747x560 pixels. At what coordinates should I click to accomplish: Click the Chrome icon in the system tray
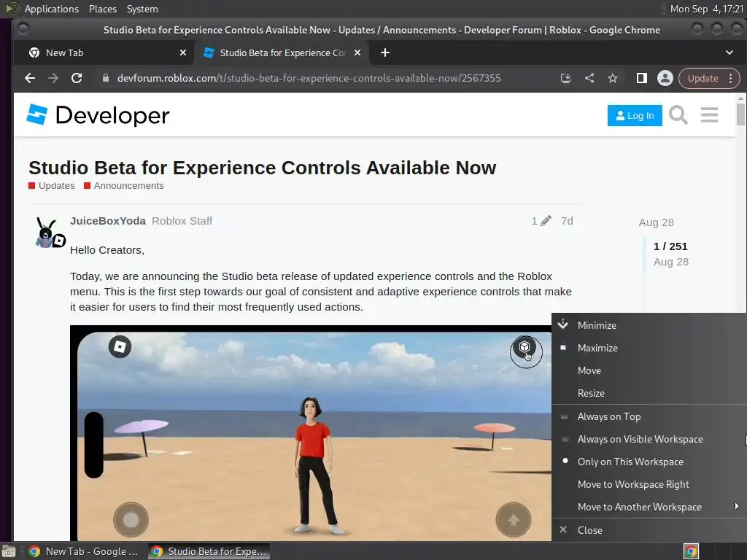(691, 551)
